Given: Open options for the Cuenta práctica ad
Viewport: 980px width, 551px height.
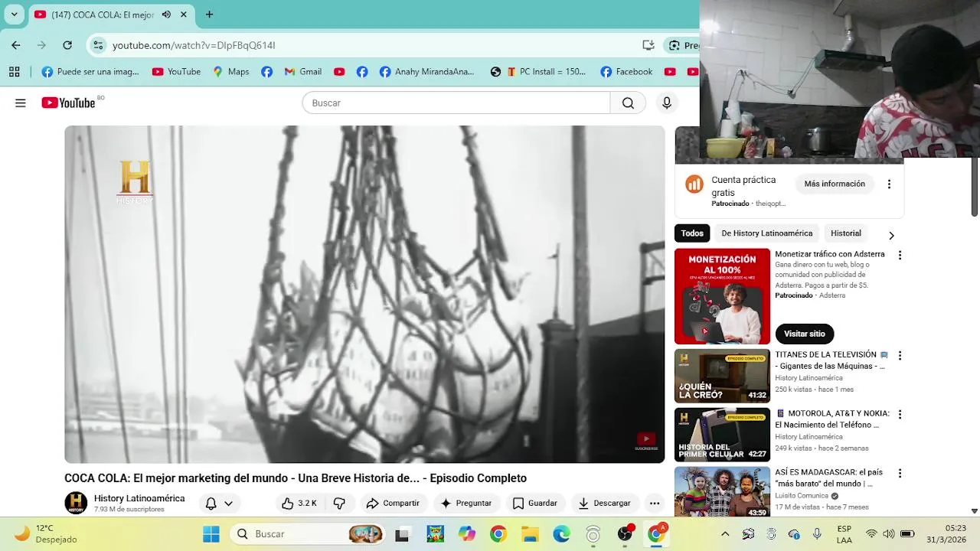Looking at the screenshot, I should (889, 184).
